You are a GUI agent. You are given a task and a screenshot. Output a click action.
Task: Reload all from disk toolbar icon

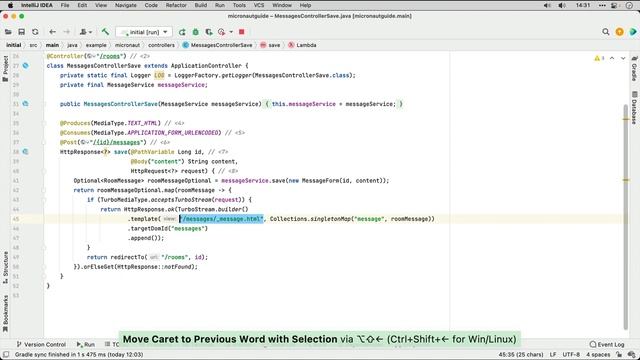tap(35, 32)
